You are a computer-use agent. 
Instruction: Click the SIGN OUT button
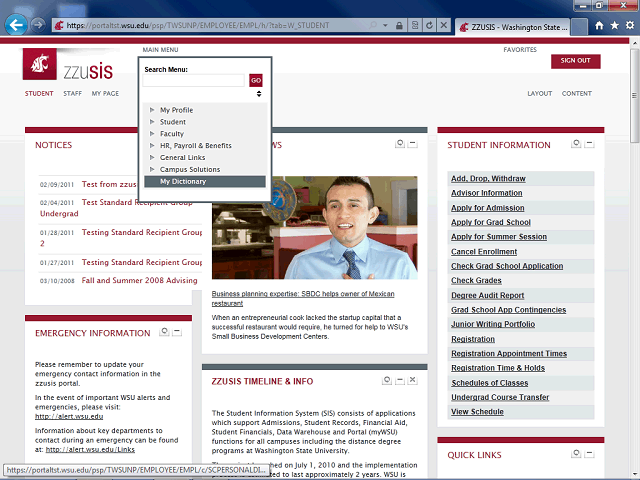click(x=576, y=61)
